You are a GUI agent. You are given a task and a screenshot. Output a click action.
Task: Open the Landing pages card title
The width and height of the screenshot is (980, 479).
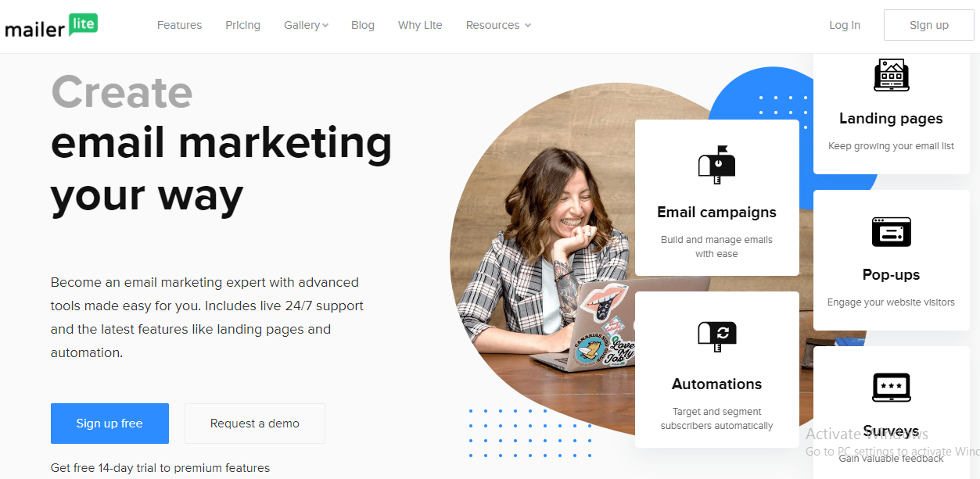pyautogui.click(x=891, y=119)
